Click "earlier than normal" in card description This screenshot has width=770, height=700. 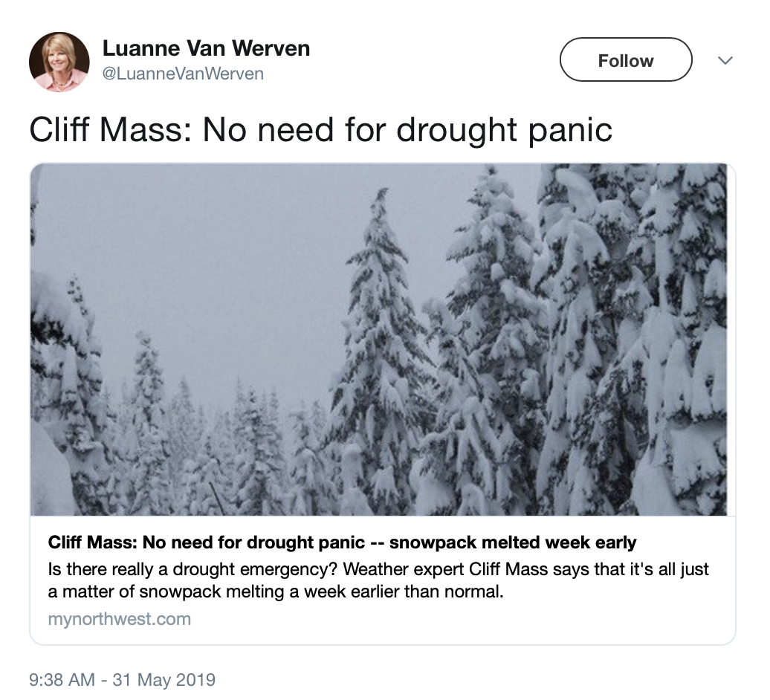[431, 593]
